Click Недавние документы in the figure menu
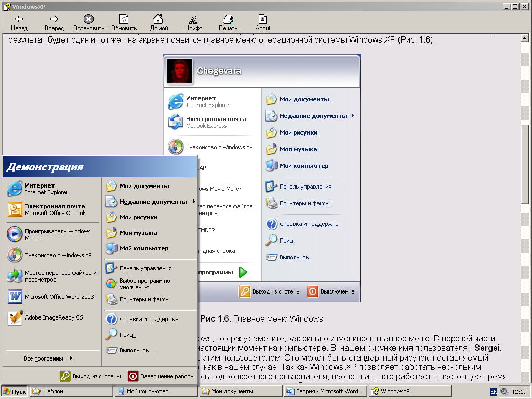 tap(310, 116)
